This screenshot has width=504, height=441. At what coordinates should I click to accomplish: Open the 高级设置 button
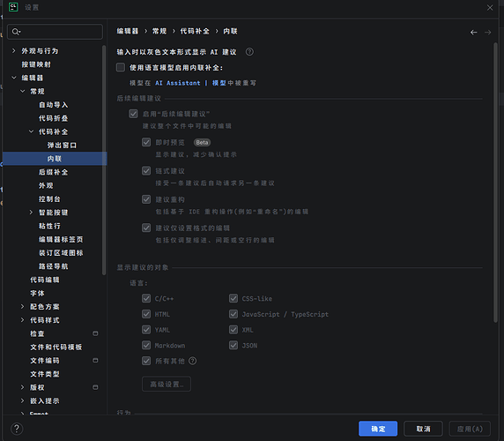tap(167, 384)
